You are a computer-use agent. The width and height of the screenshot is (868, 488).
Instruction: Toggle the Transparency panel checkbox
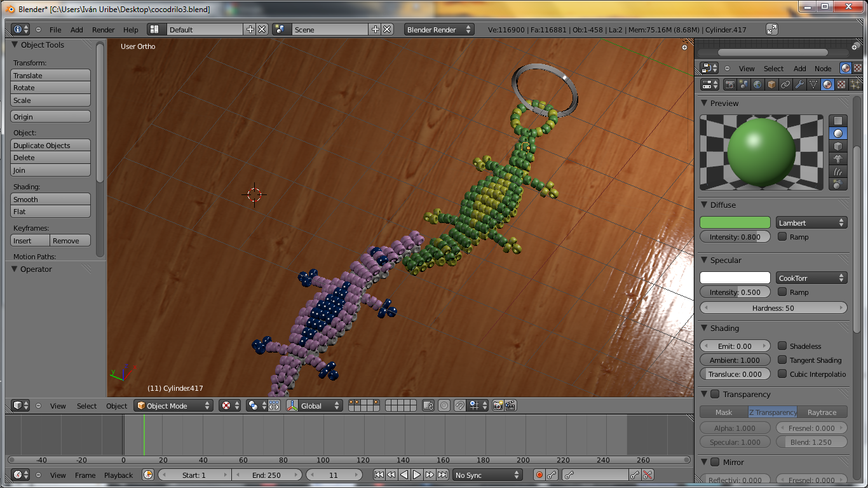coord(715,394)
